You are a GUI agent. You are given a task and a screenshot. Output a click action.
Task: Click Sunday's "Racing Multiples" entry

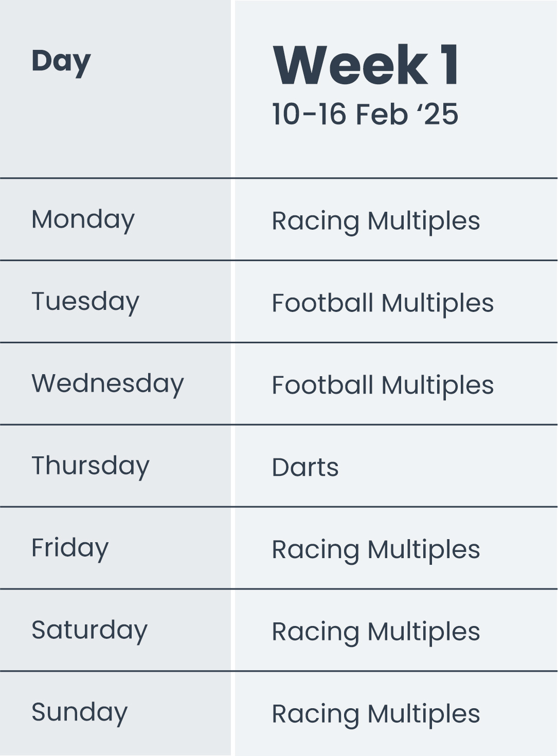click(x=375, y=714)
